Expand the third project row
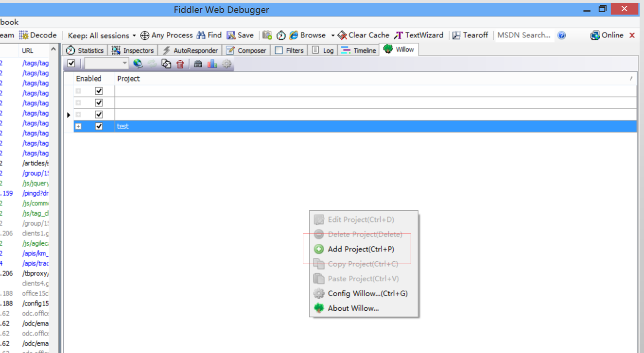 78,115
